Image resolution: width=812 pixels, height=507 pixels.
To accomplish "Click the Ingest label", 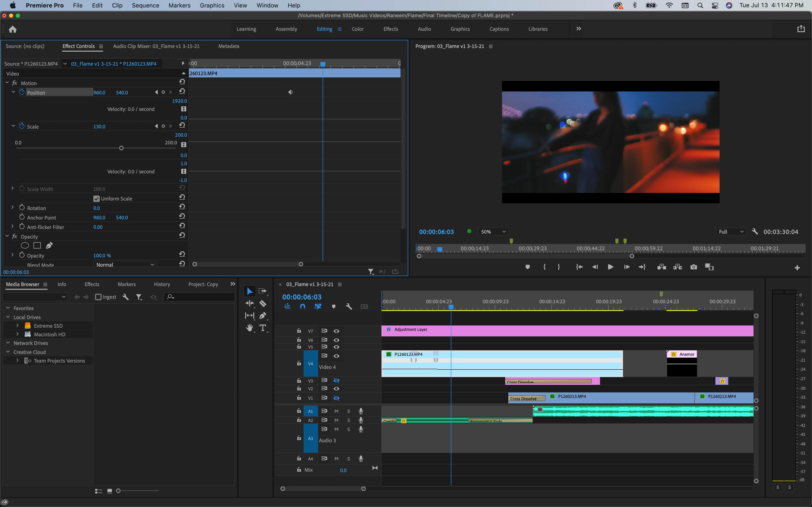I will (109, 297).
